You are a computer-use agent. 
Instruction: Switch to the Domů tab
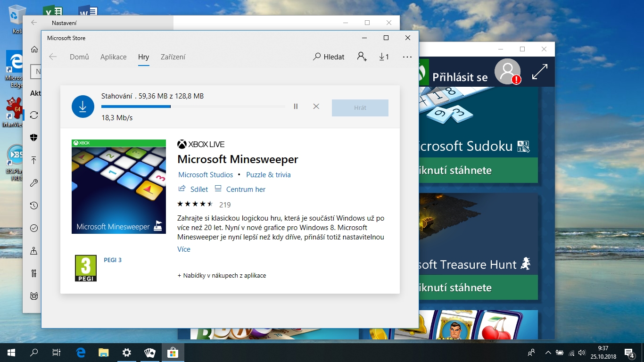(x=79, y=57)
